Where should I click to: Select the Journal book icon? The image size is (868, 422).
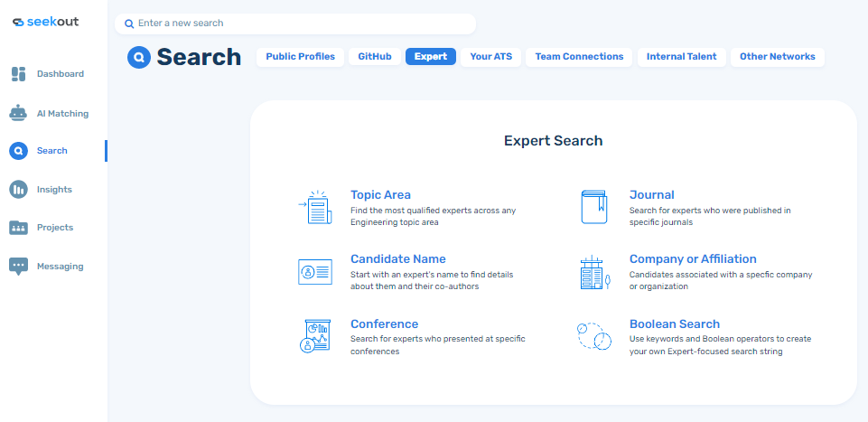pyautogui.click(x=593, y=207)
